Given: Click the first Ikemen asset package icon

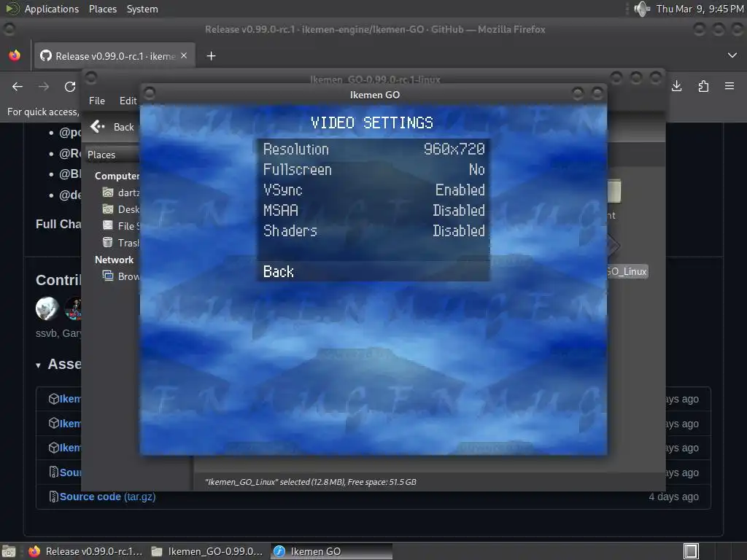Looking at the screenshot, I should click(x=54, y=399).
